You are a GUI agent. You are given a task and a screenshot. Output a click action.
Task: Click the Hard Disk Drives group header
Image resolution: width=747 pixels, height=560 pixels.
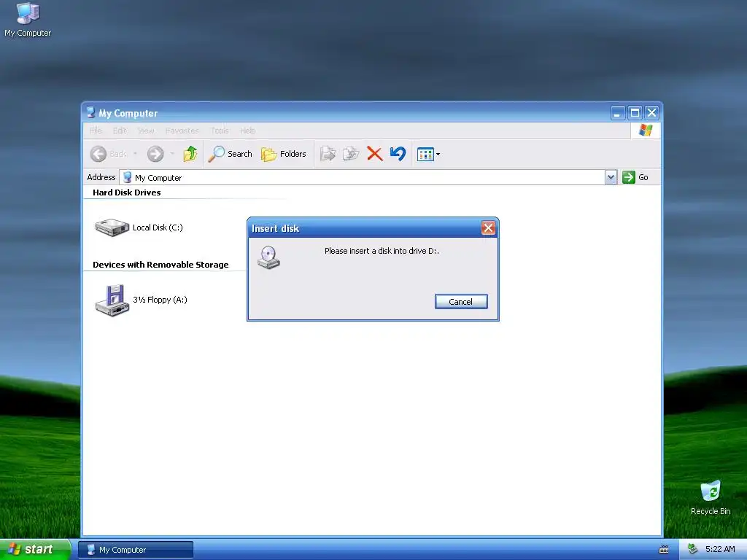(x=127, y=192)
